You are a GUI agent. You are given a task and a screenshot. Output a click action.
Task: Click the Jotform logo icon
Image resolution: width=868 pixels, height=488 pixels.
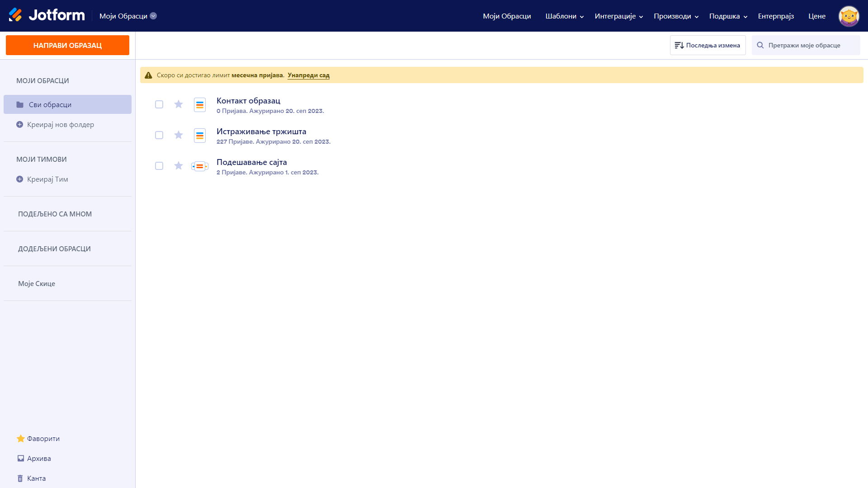(x=15, y=15)
